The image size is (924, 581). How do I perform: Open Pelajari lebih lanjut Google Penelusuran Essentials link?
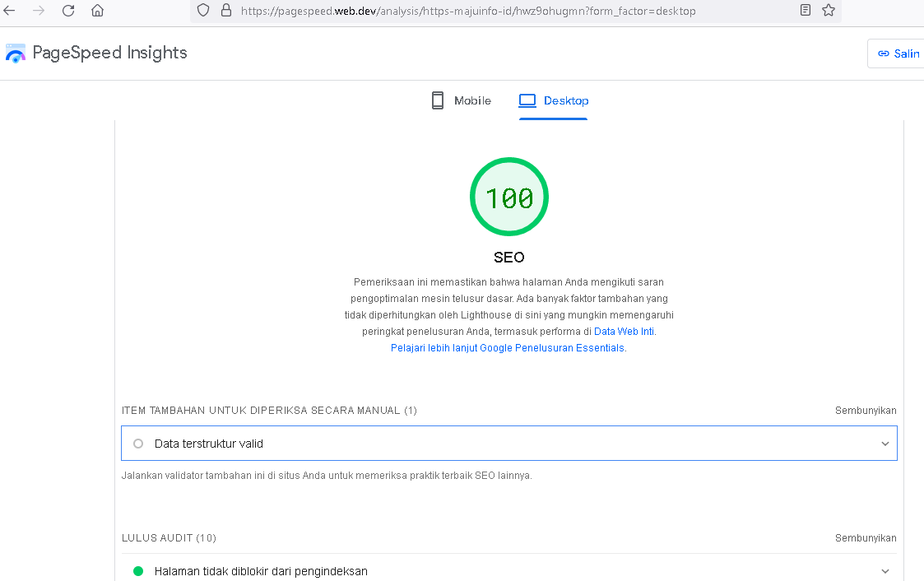pyautogui.click(x=508, y=348)
